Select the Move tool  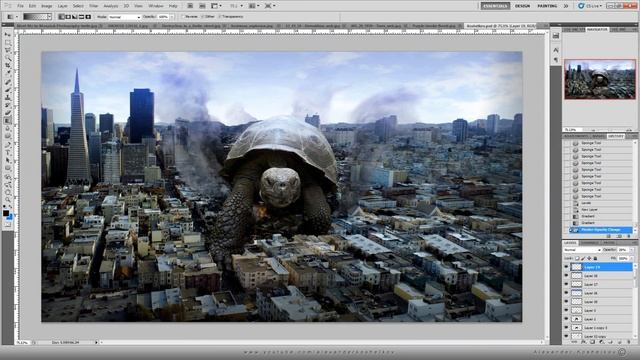pos(8,34)
